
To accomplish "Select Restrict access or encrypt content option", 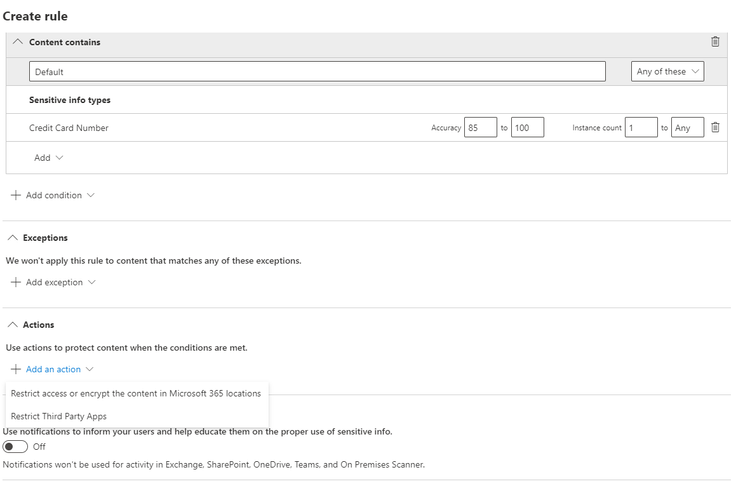I will (x=136, y=394).
